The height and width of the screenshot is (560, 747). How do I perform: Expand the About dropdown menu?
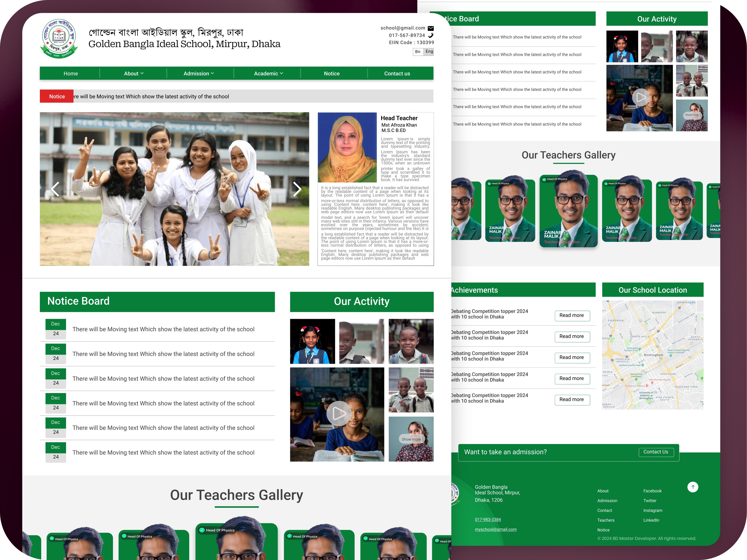pos(134,73)
